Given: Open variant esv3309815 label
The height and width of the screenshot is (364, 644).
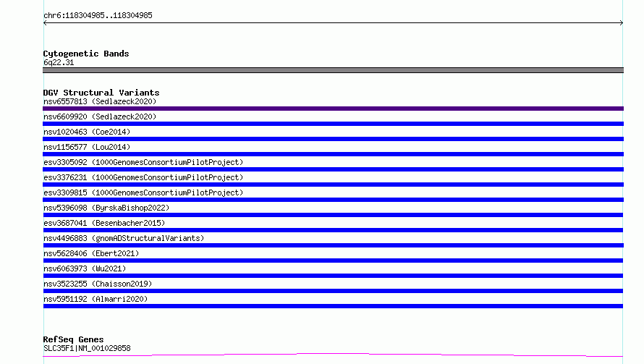Looking at the screenshot, I should (x=143, y=192).
